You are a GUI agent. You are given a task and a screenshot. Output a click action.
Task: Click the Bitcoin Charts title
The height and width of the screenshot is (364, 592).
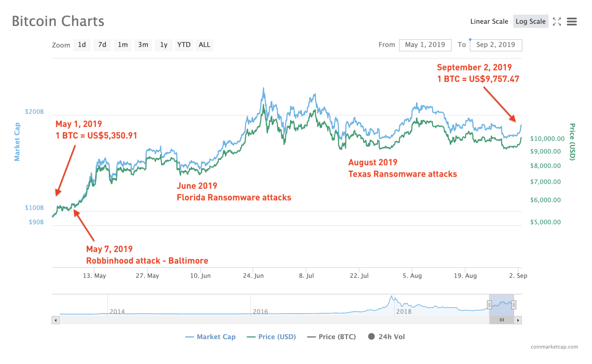click(x=58, y=21)
